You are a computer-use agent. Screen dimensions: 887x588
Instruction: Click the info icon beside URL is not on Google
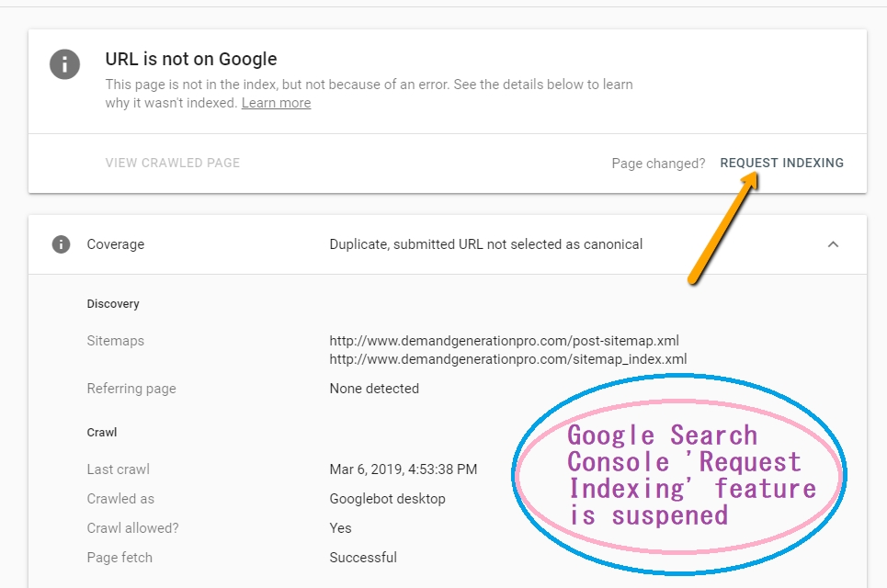click(64, 64)
